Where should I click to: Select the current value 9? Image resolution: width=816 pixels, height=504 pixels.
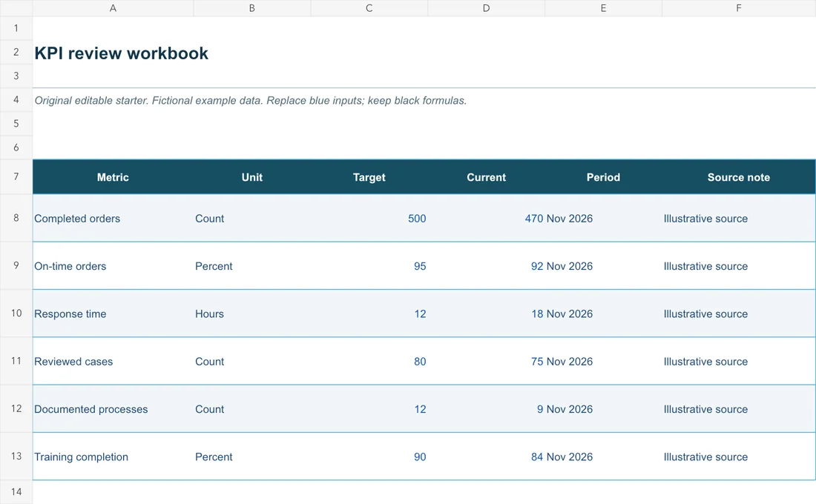click(x=486, y=409)
